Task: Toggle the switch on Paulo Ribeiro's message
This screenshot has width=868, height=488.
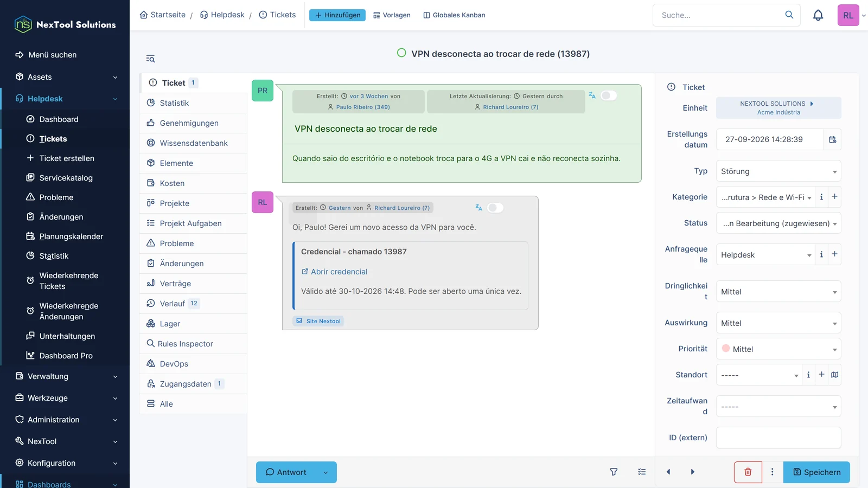Action: coord(609,96)
